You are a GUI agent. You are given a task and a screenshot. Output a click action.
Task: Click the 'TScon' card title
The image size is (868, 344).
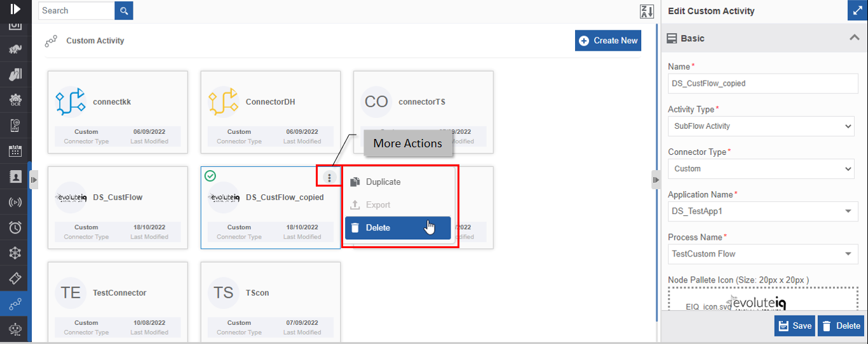click(257, 293)
